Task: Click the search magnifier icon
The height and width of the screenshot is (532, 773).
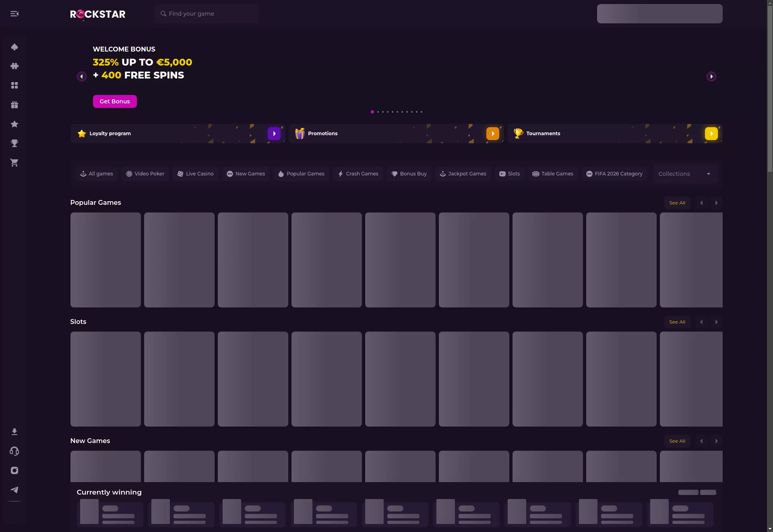Action: (163, 14)
